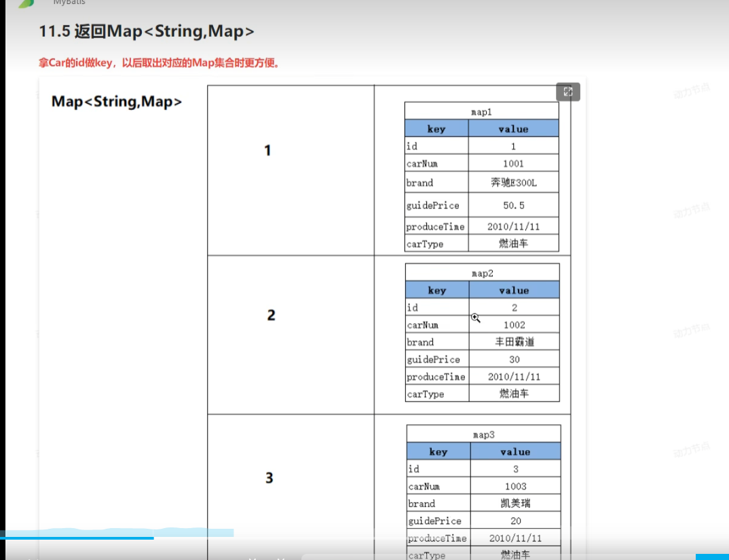Click the 'value' header in map3

[516, 451]
